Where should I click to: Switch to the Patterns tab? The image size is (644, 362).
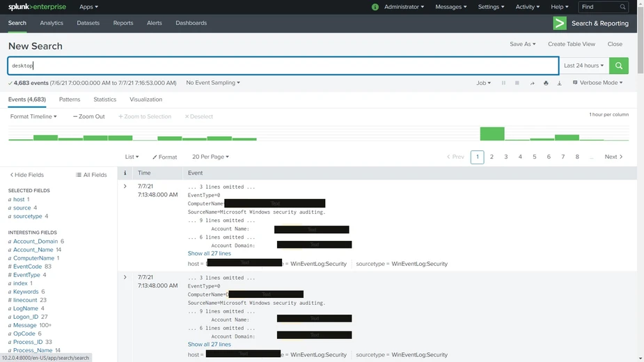(70, 100)
